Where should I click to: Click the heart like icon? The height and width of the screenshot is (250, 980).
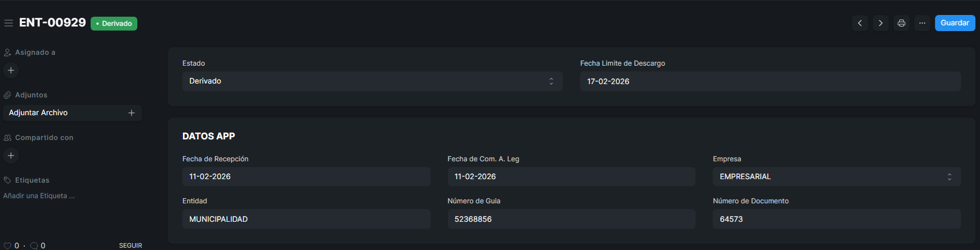tap(8, 245)
